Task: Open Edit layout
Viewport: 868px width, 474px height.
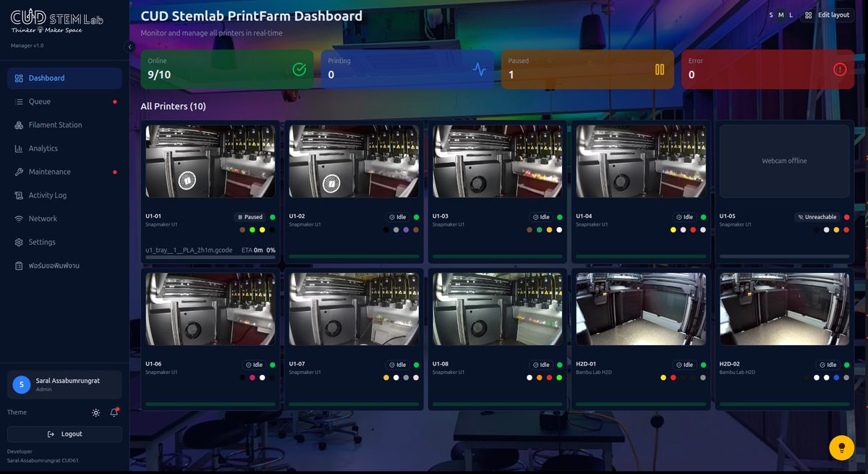Action: point(827,14)
